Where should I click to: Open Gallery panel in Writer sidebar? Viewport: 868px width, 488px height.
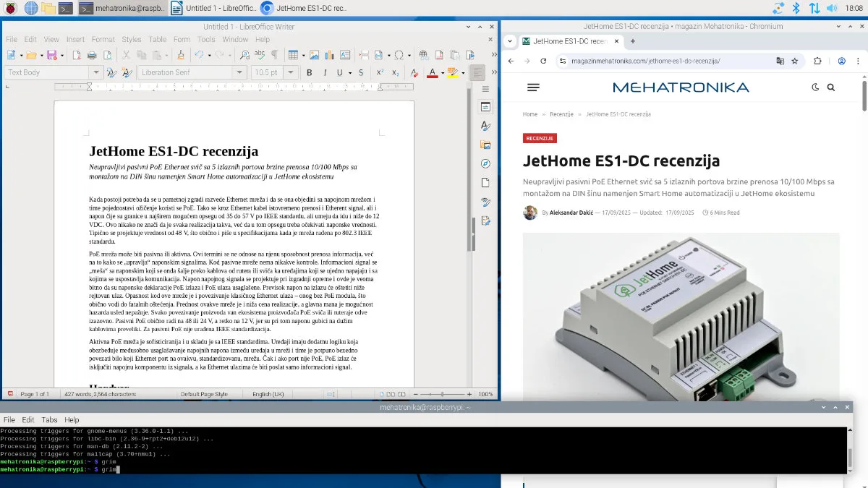coord(486,145)
